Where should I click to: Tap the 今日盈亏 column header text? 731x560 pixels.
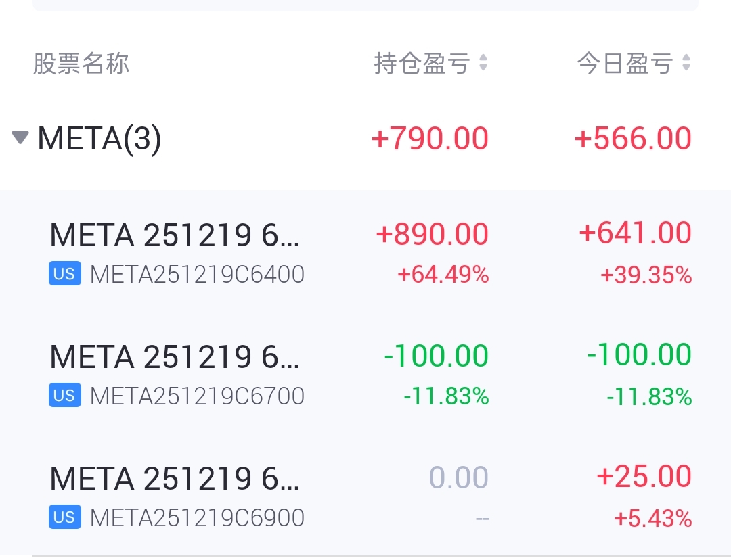pyautogui.click(x=625, y=64)
